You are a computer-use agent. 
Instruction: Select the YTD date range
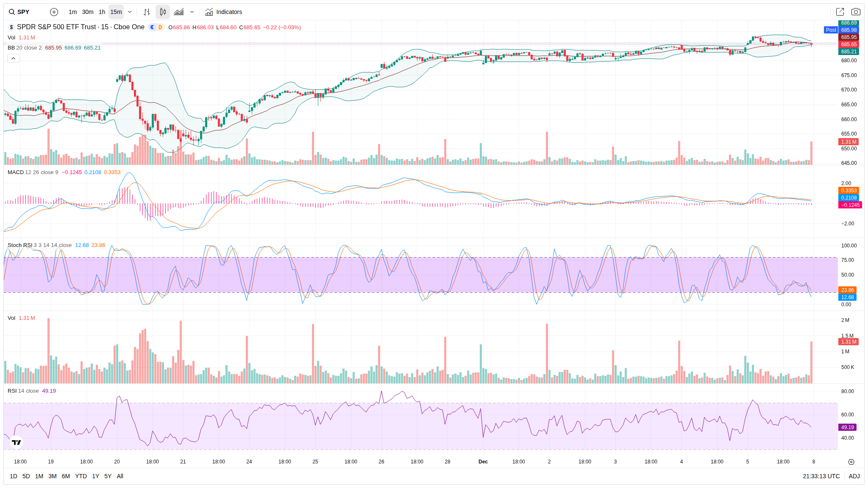pos(81,476)
